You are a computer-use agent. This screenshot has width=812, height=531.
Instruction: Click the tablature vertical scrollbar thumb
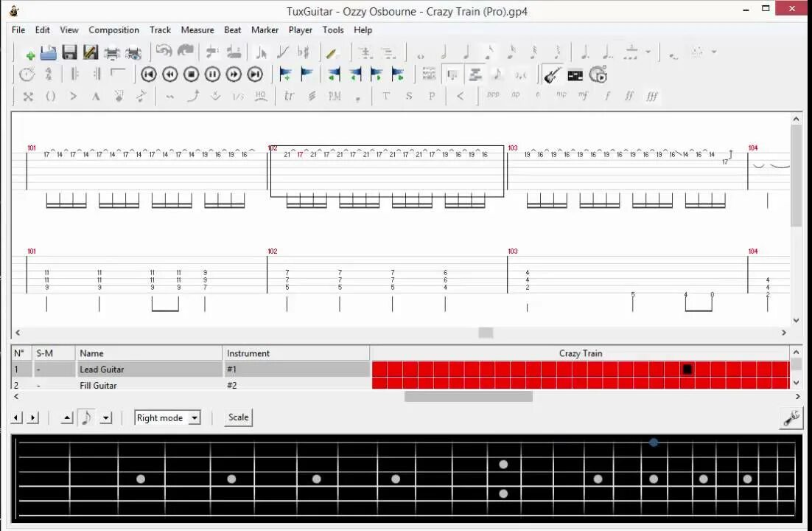[796, 176]
